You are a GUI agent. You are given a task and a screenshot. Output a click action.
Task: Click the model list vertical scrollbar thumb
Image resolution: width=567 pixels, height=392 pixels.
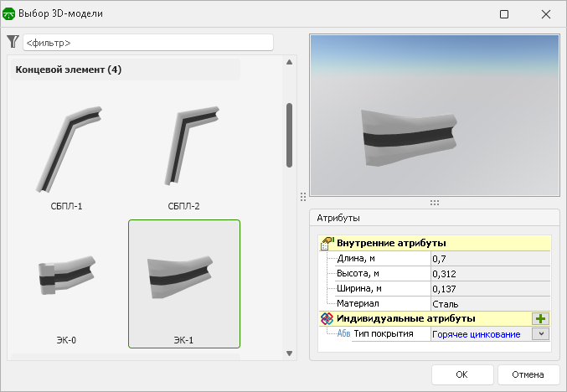[x=290, y=135]
